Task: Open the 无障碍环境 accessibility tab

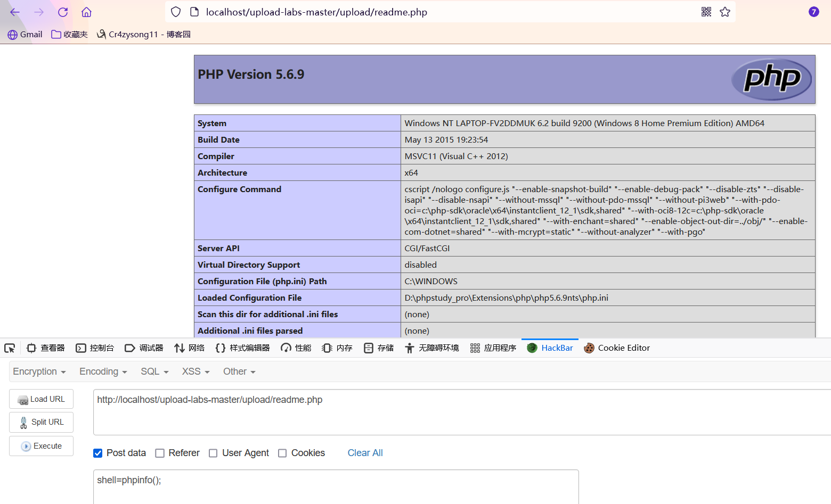Action: click(x=432, y=348)
